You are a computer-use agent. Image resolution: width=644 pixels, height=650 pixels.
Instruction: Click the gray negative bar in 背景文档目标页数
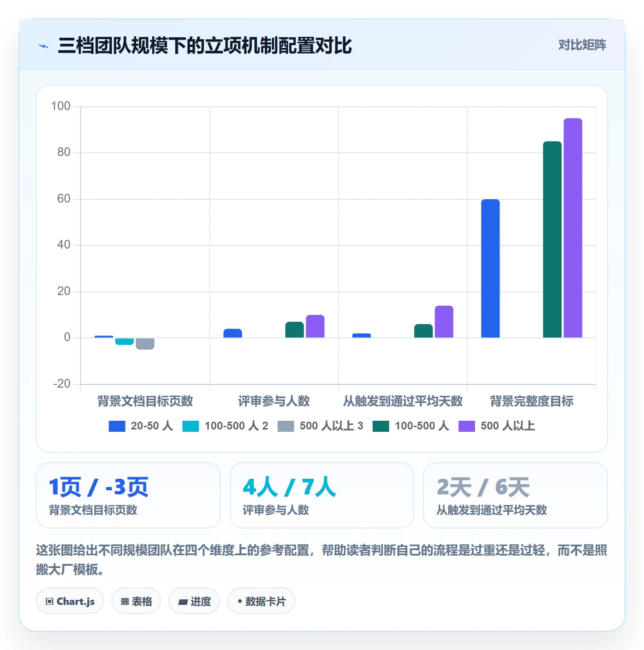[x=145, y=344]
